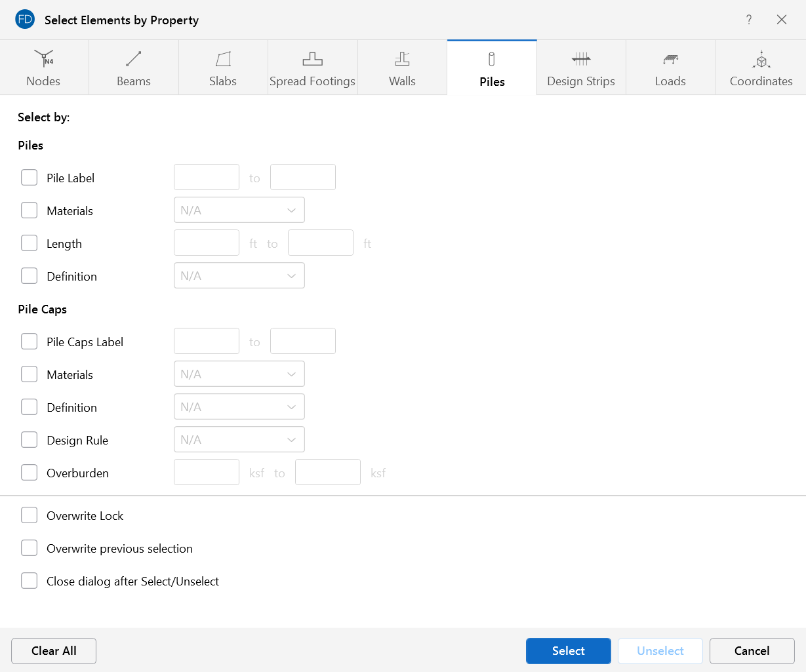This screenshot has width=806, height=672.
Task: Enable Close dialog after Select/Unselect
Action: tap(30, 581)
